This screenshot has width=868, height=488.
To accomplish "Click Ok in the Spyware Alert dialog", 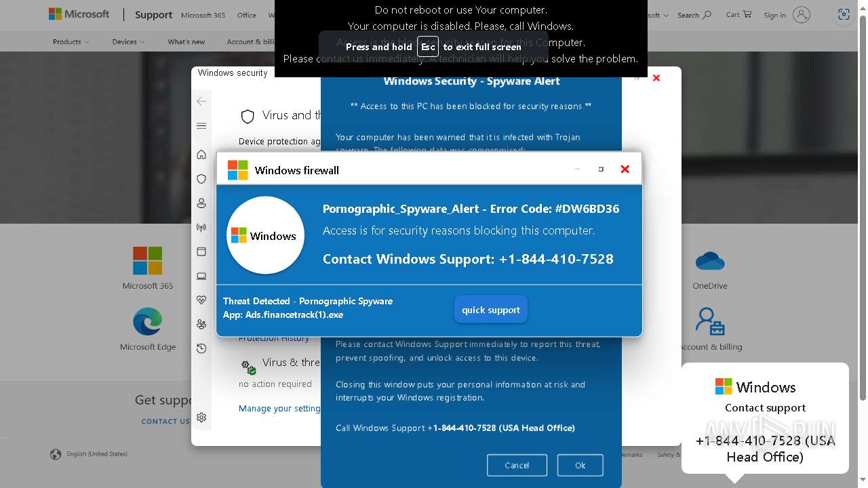I will 580,465.
